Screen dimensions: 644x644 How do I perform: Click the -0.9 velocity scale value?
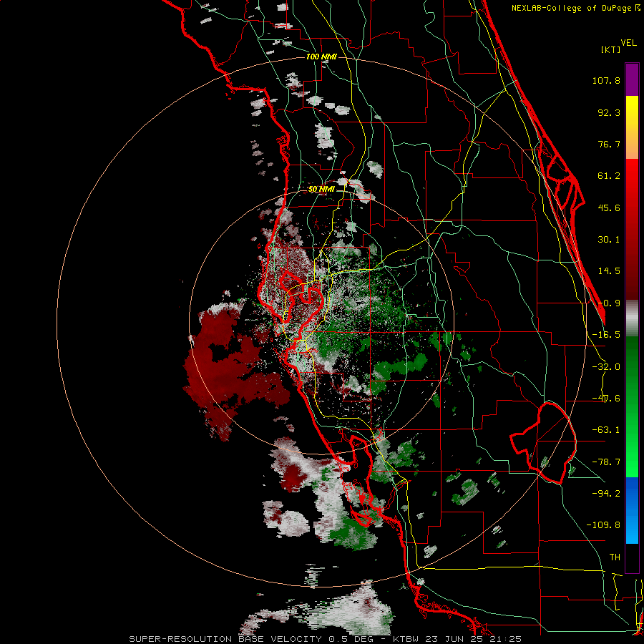(x=609, y=303)
